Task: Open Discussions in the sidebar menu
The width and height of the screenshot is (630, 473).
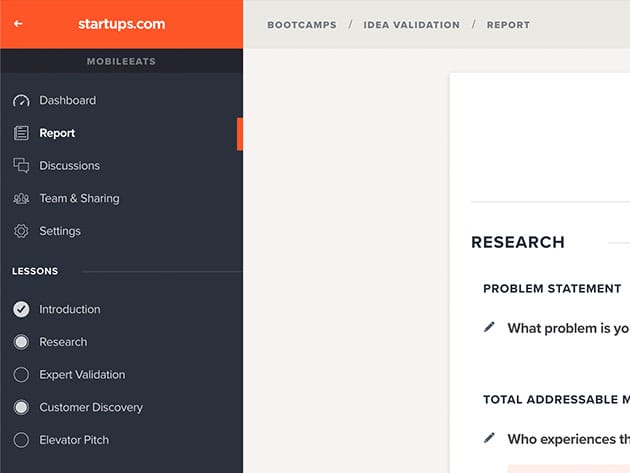Action: (69, 166)
